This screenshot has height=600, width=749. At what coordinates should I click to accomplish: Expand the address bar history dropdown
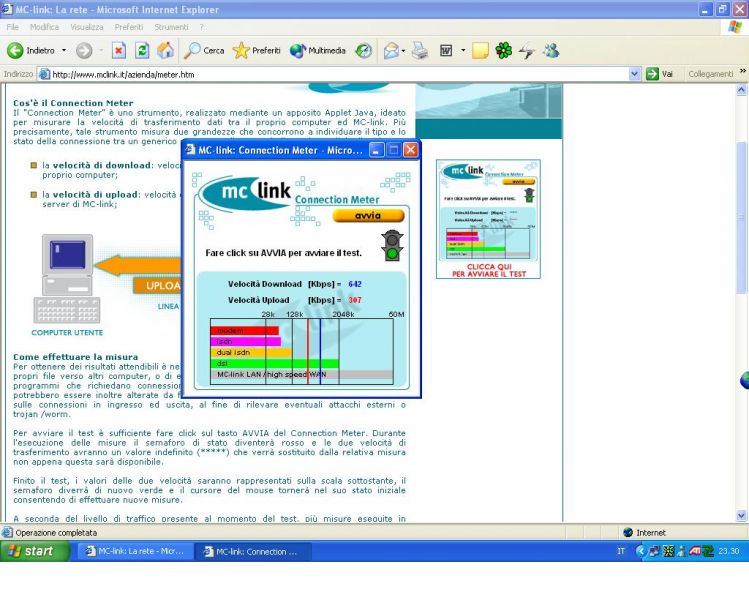(x=634, y=74)
